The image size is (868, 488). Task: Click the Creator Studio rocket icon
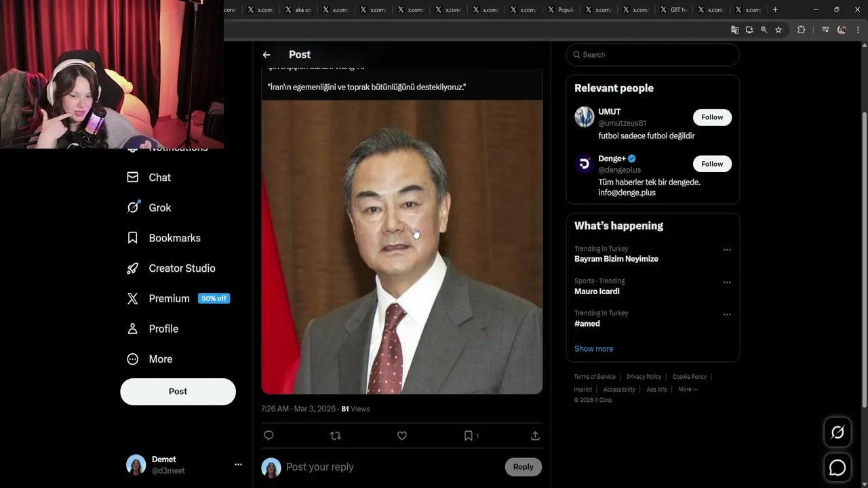[133, 268]
